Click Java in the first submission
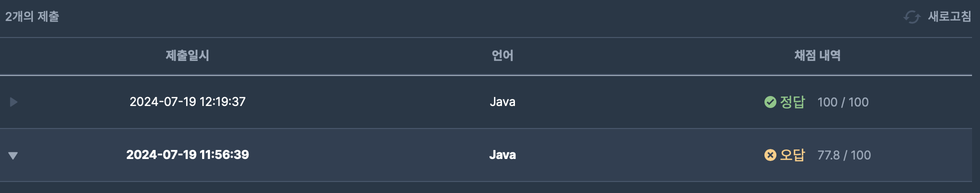 point(502,102)
